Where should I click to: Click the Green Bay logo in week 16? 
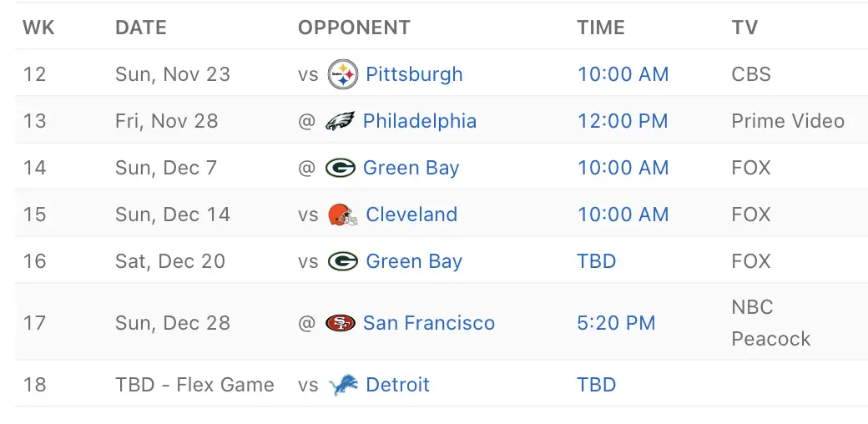point(343,261)
